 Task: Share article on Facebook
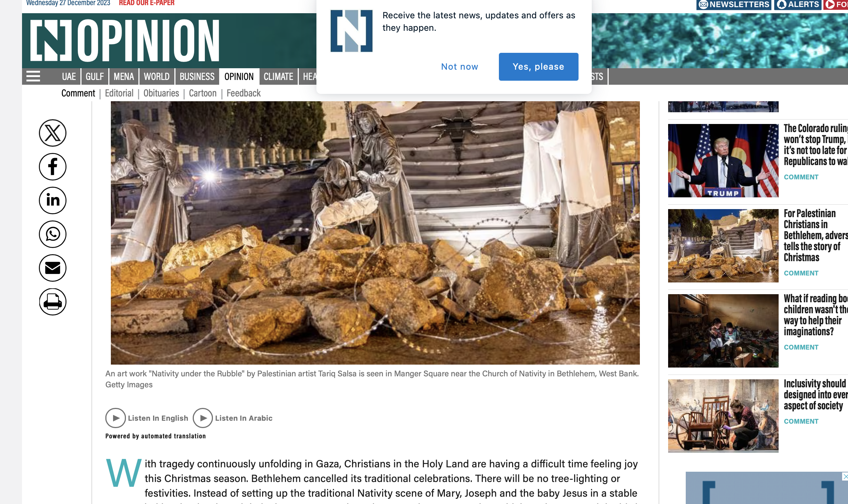coord(52,167)
